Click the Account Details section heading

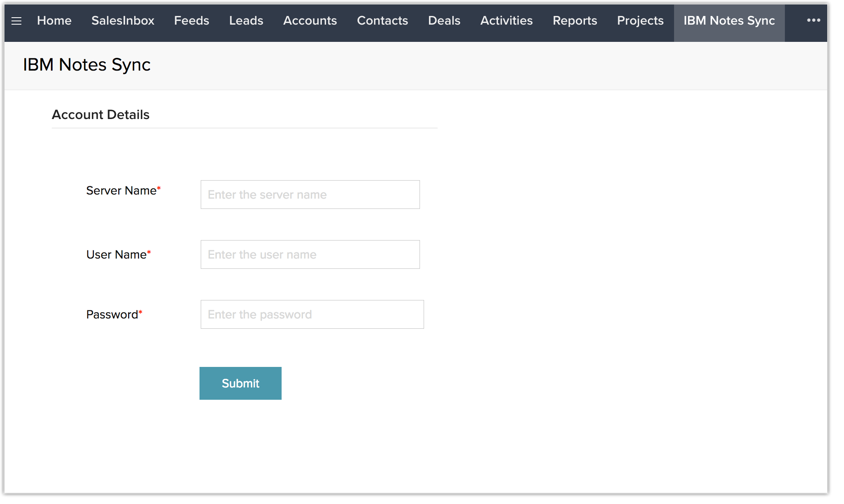pos(101,115)
